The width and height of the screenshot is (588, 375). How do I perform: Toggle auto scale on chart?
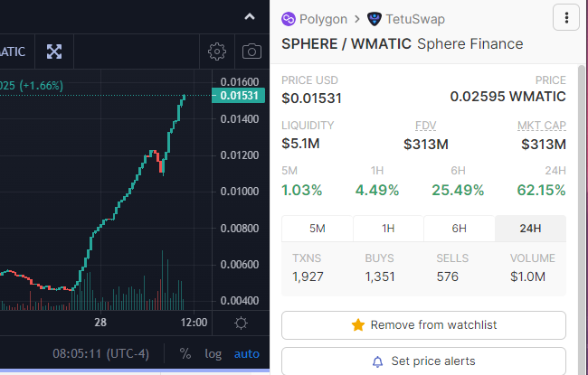(x=247, y=353)
